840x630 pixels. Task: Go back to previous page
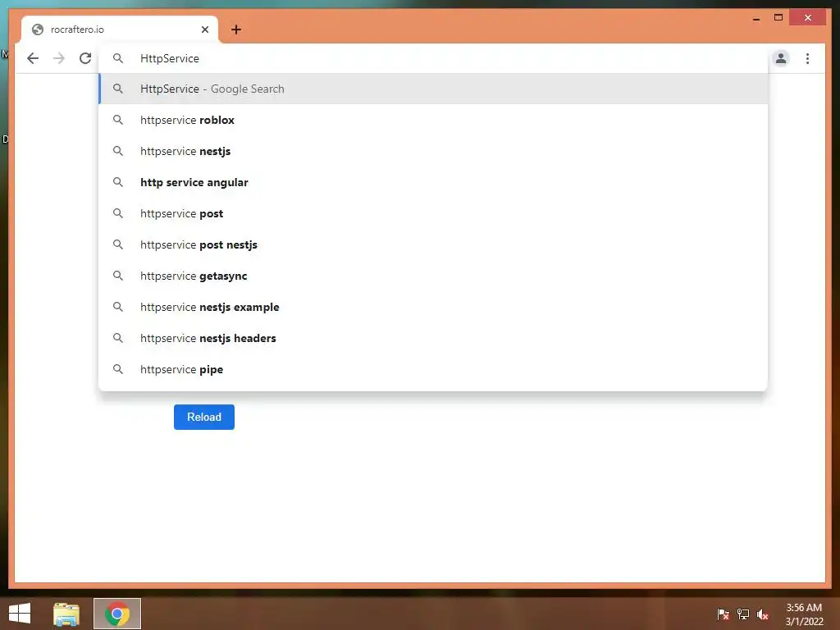(33, 58)
